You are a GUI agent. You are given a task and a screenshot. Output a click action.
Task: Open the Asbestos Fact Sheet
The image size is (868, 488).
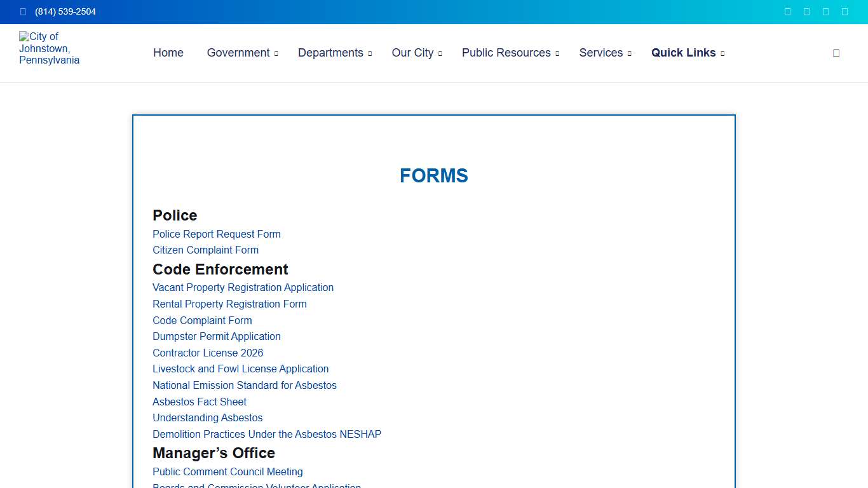point(199,402)
